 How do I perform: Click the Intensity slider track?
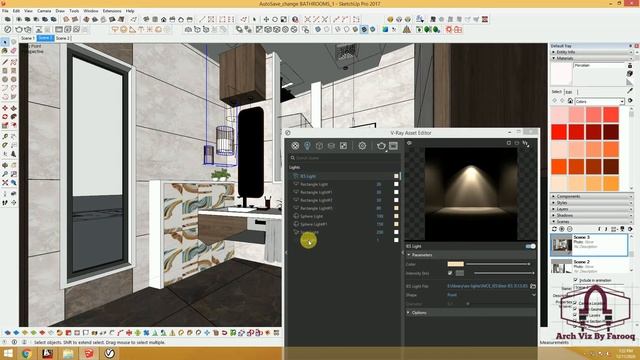click(504, 273)
